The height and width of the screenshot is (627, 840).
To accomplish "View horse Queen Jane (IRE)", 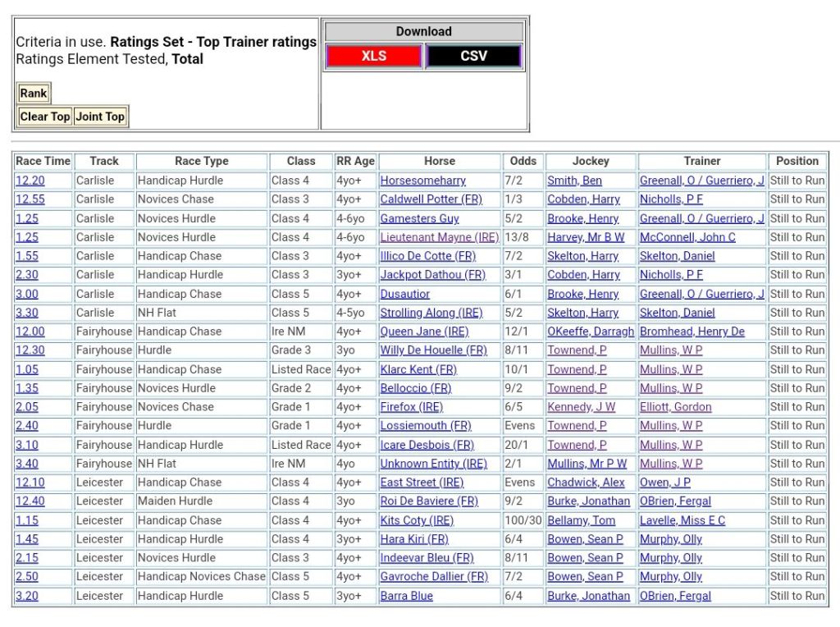I will click(424, 332).
